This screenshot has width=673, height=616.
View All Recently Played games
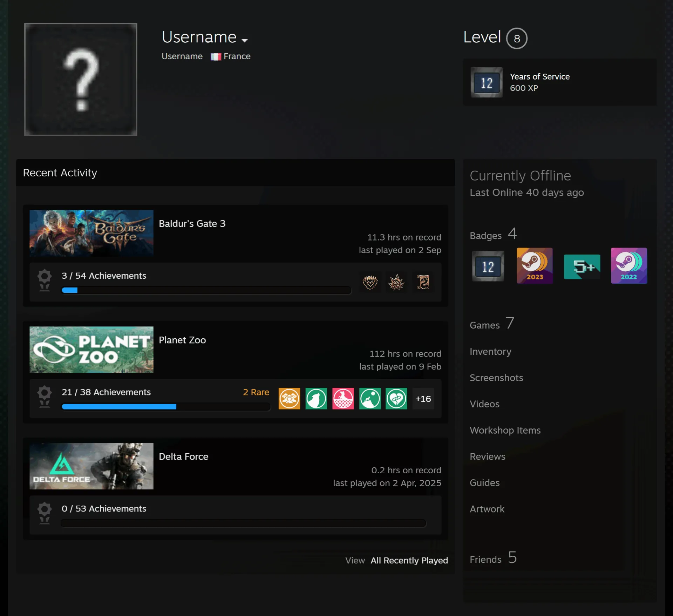coord(409,560)
